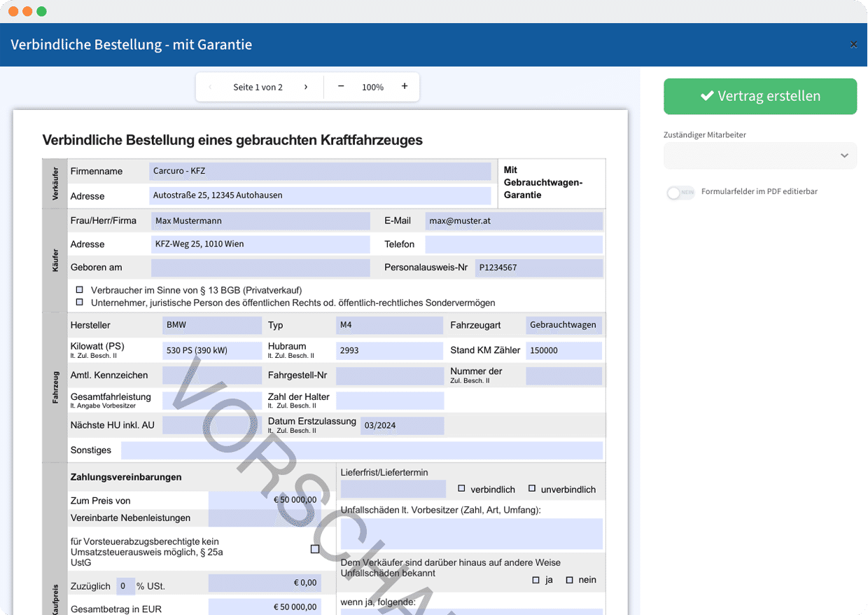Edit the Firmenname field
The height and width of the screenshot is (615, 868).
point(321,171)
